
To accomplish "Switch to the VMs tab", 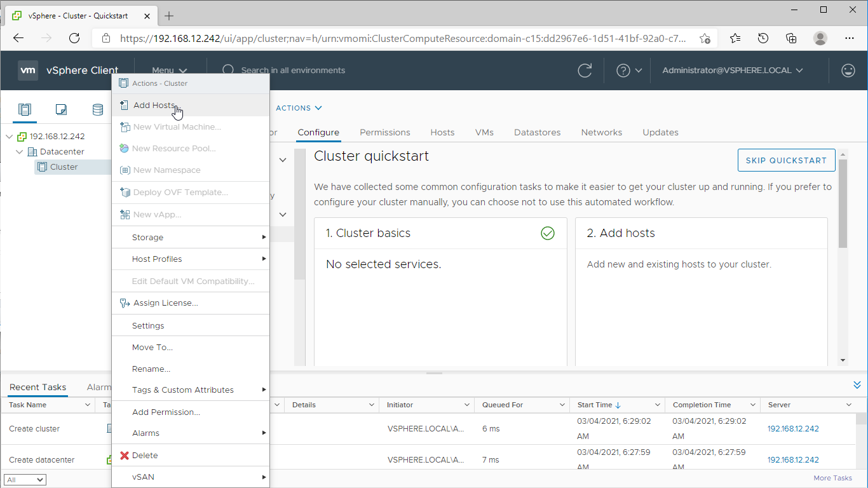I will pyautogui.click(x=484, y=132).
